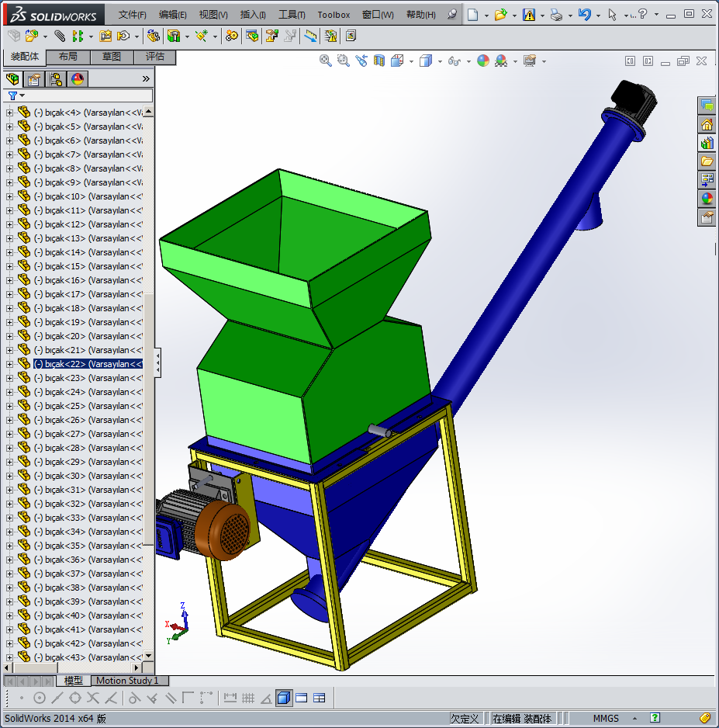This screenshot has width=719, height=728.
Task: Click the New document icon
Action: click(x=472, y=15)
